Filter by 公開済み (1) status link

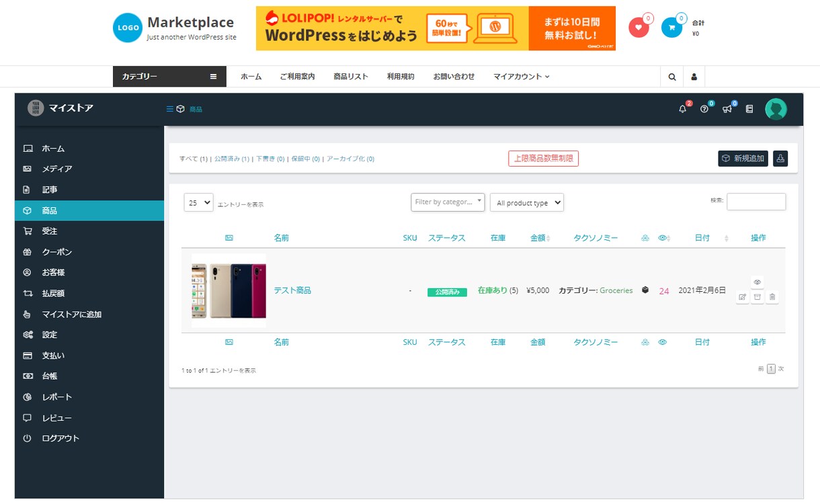tap(232, 159)
